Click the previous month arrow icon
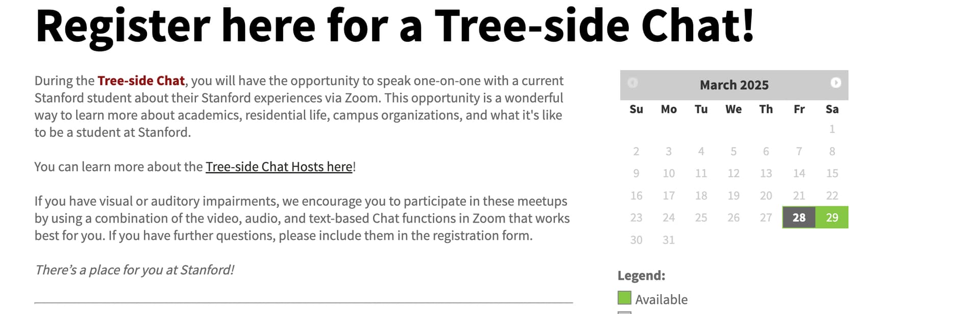 632,83
